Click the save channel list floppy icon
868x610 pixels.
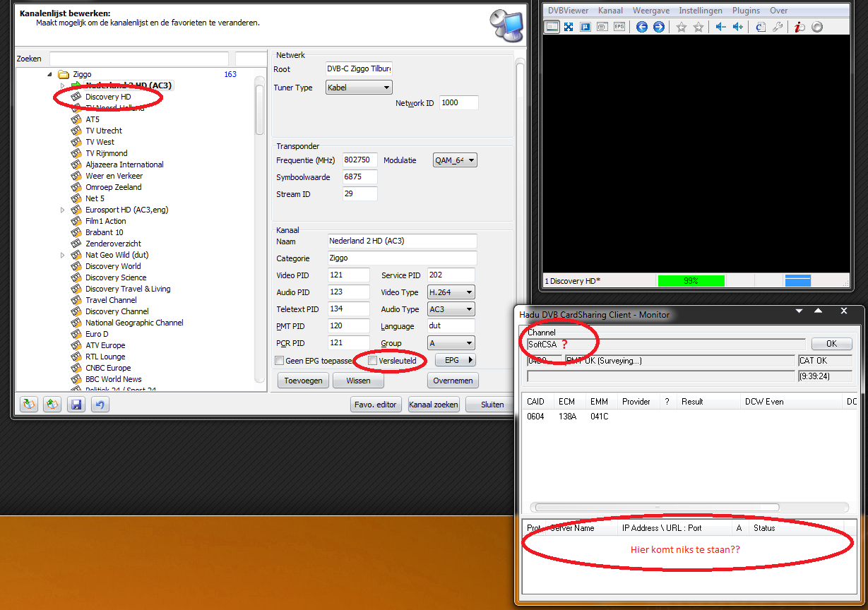[76, 405]
